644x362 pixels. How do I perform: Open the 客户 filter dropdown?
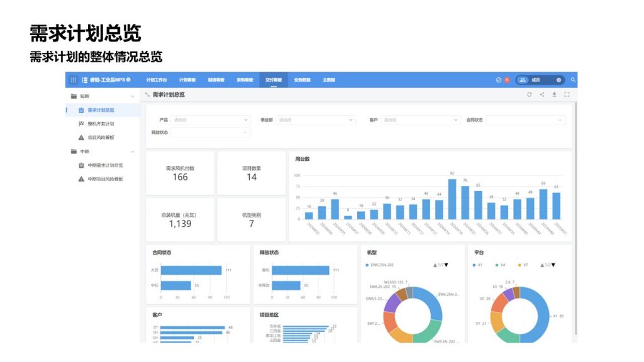click(420, 120)
